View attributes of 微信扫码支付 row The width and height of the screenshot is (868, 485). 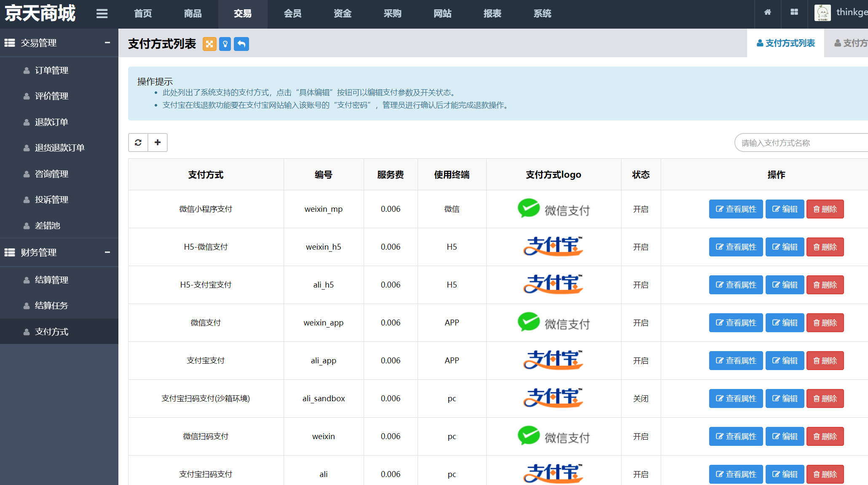pos(736,437)
